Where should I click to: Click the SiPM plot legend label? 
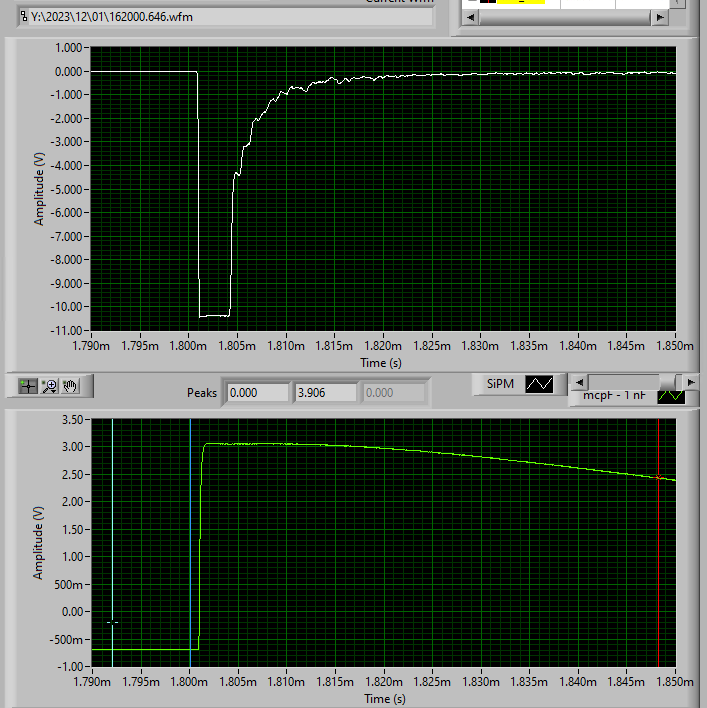click(x=500, y=384)
